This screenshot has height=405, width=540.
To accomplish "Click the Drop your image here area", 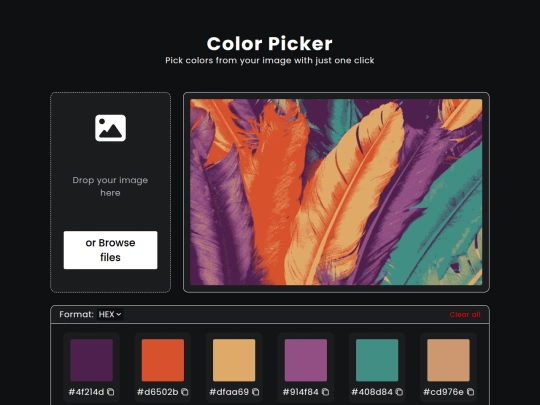I will pyautogui.click(x=110, y=186).
